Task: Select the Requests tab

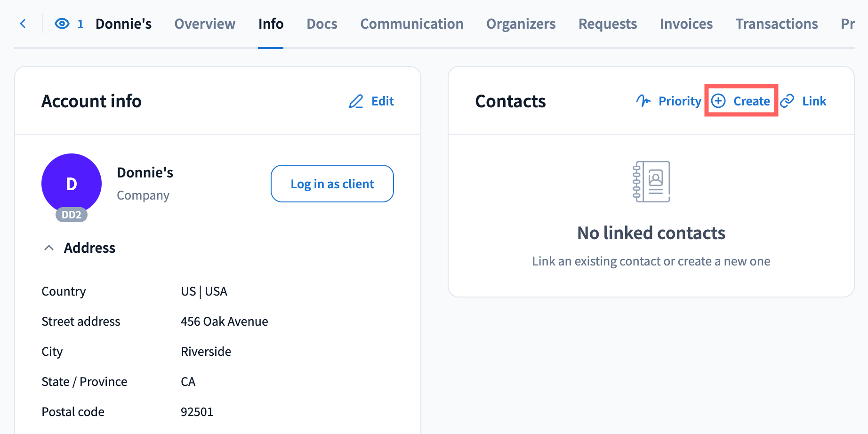Action: 608,24
